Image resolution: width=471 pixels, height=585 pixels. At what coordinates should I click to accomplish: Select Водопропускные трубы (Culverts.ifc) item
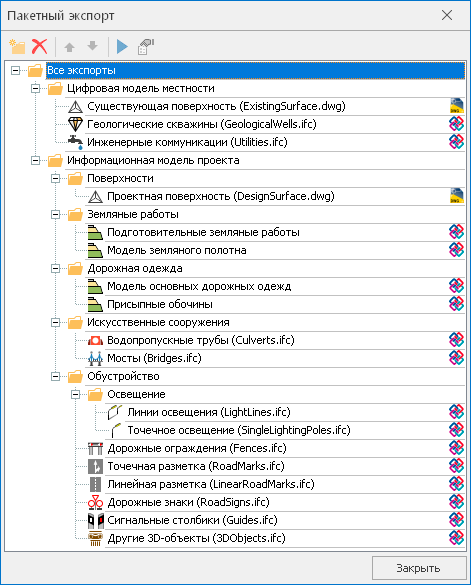tap(201, 340)
